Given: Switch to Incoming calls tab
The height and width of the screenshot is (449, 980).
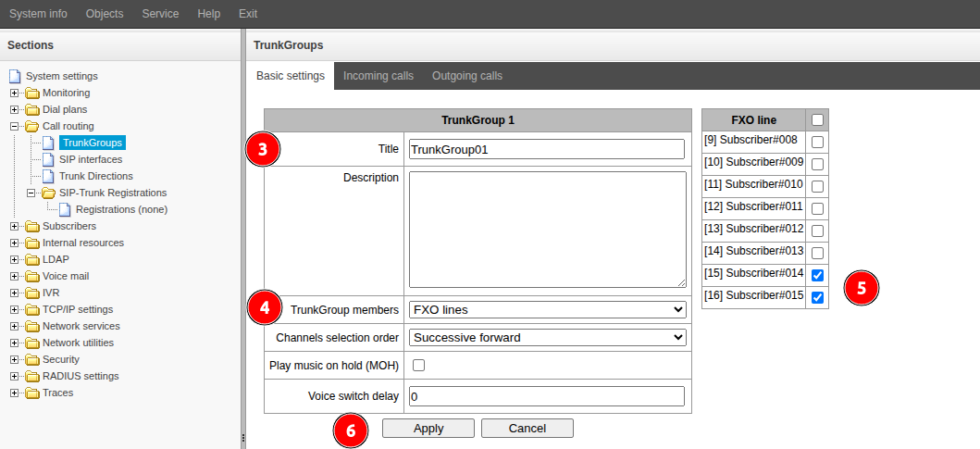Looking at the screenshot, I should [x=378, y=76].
